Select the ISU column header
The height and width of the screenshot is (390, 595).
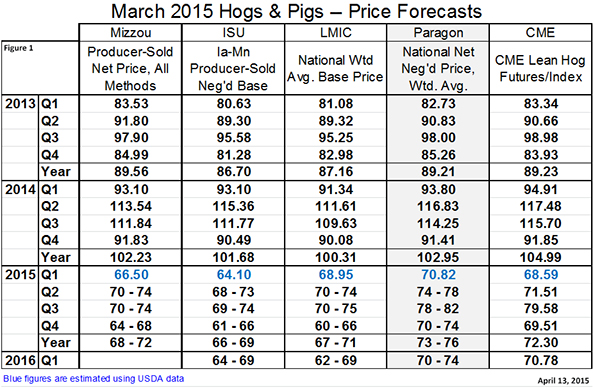[233, 33]
